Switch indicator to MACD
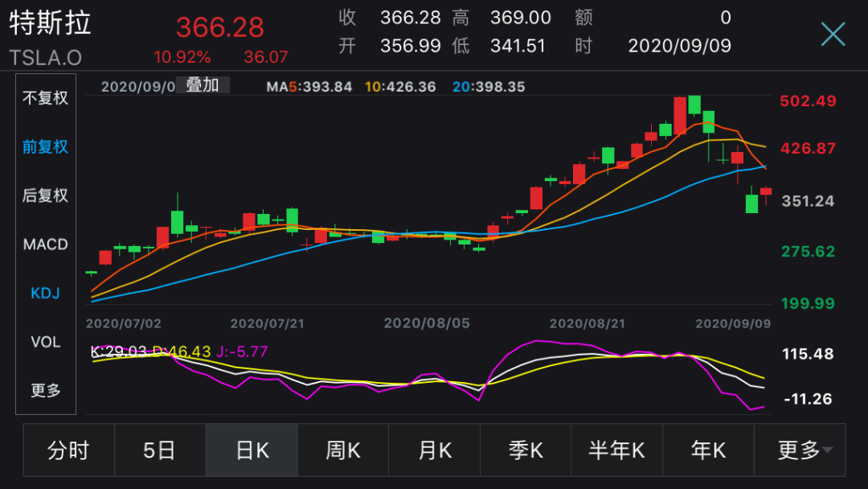 coord(45,244)
